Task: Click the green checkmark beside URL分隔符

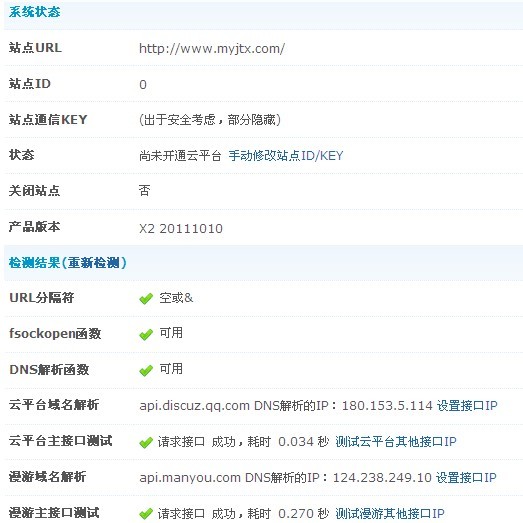Action: (146, 299)
